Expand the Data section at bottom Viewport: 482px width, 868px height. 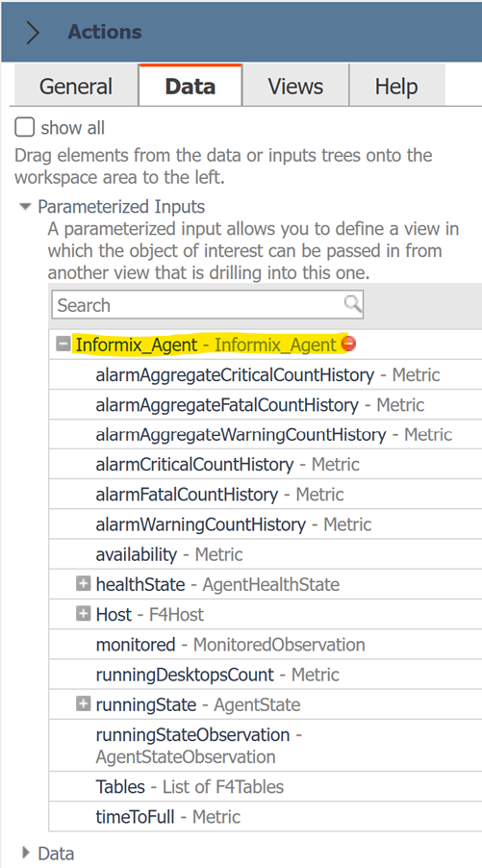25,853
